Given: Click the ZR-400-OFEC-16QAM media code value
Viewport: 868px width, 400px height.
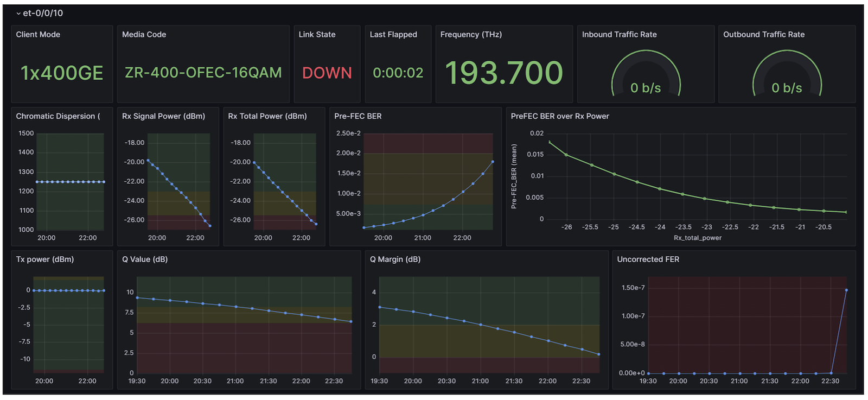Looking at the screenshot, I should coord(203,73).
